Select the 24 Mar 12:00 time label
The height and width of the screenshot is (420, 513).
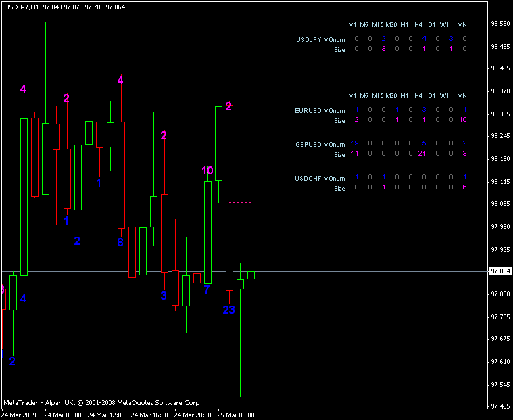(107, 413)
